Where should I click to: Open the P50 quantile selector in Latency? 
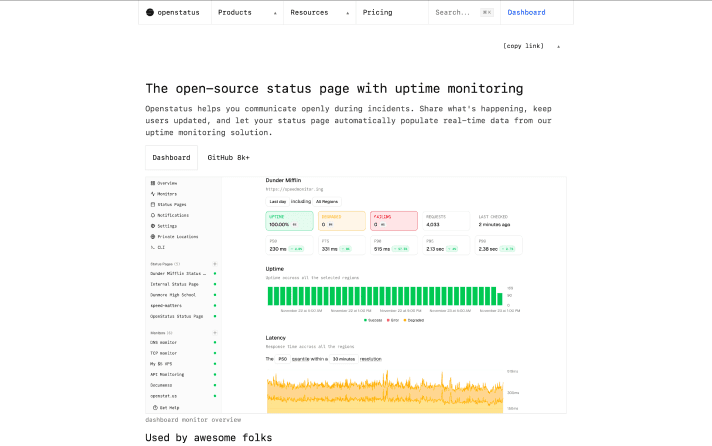[x=282, y=359]
